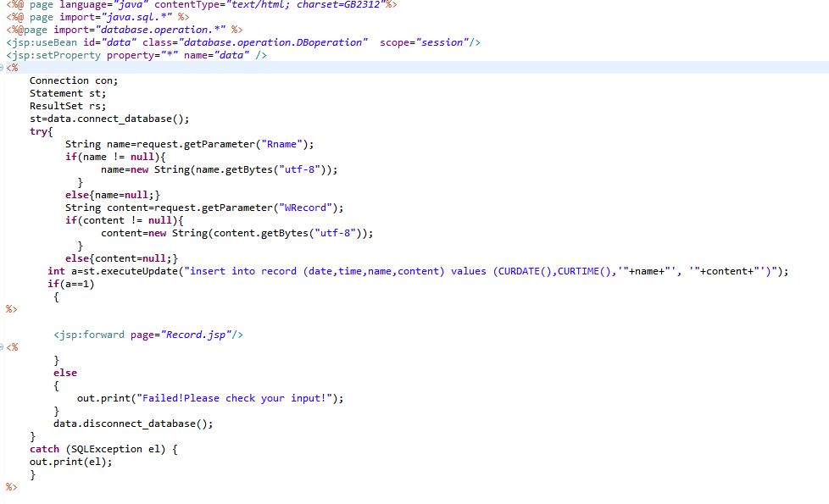Screen dimensions: 829x504
Task: Place cursor in the "Connection con;" line
Action: coord(74,80)
